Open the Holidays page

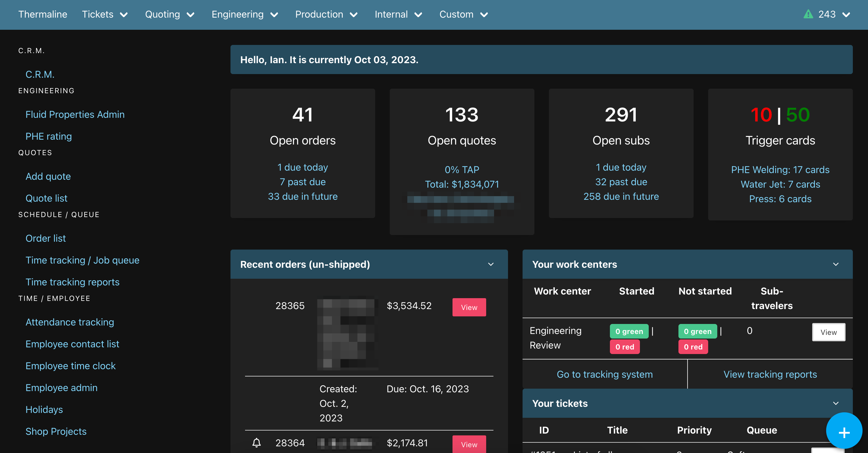[44, 410]
